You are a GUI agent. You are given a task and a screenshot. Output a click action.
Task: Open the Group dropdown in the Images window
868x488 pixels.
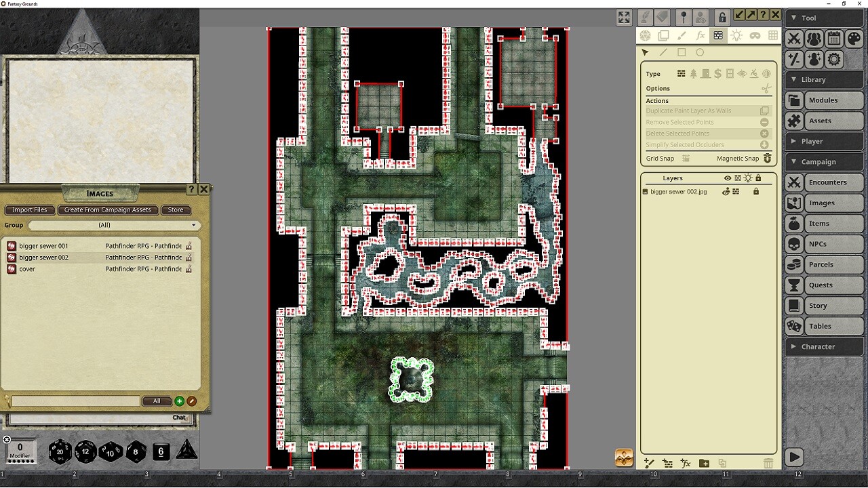113,225
